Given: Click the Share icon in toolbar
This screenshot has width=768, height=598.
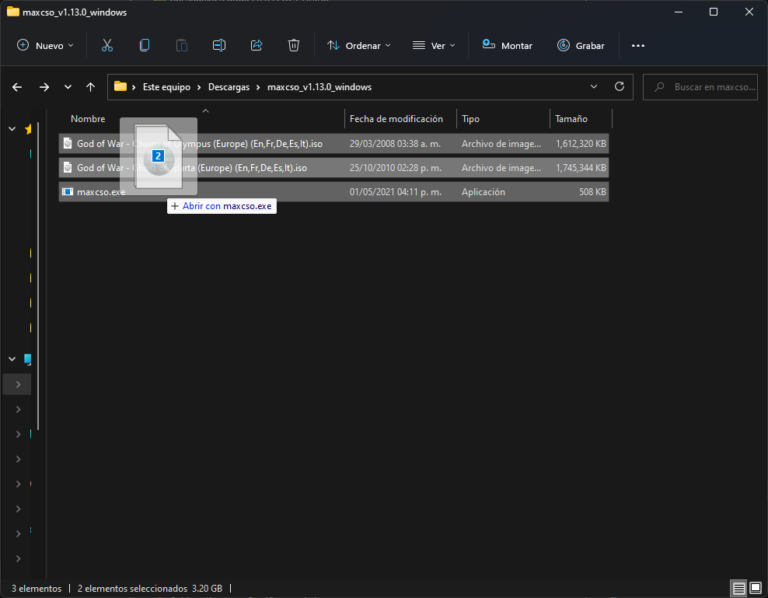Looking at the screenshot, I should point(256,45).
